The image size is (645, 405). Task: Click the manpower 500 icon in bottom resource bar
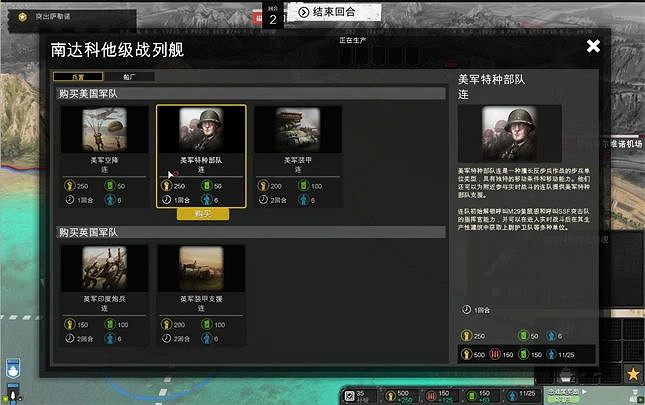(390, 396)
